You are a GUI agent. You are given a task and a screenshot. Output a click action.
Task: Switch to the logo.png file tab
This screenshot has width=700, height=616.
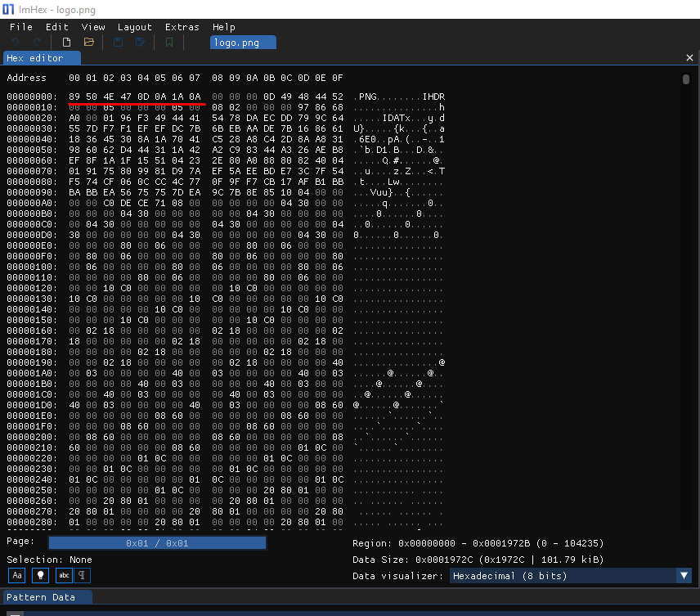pos(243,43)
